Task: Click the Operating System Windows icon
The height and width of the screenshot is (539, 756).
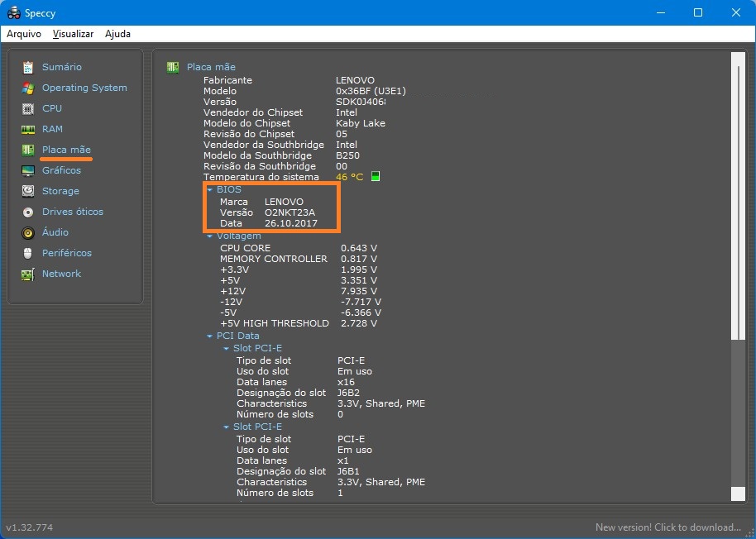Action: tap(28, 88)
